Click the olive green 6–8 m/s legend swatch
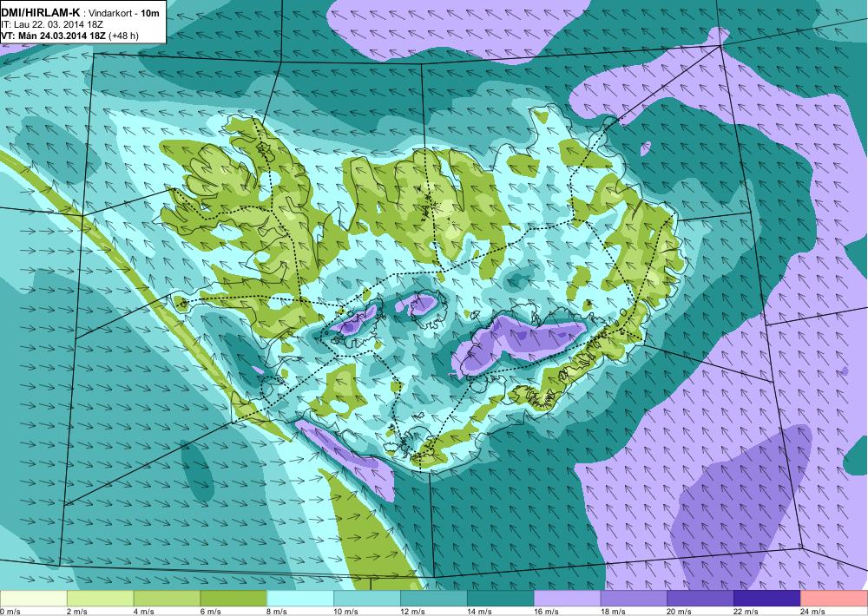Viewport: 868px width, 616px height. tap(233, 599)
